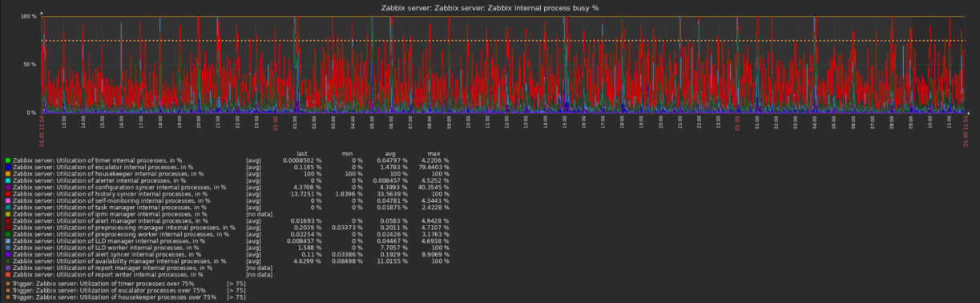Image resolution: width=980 pixels, height=303 pixels.
Task: Click the timer processes trigger bullet
Action: click(7, 284)
